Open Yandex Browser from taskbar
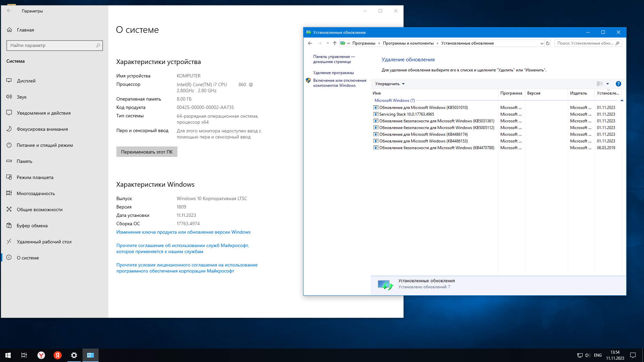The image size is (644, 362). (41, 355)
